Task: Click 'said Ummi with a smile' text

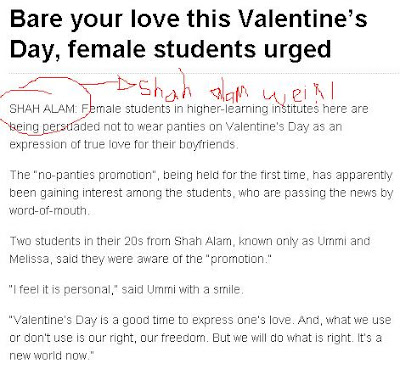Action: pyautogui.click(x=180, y=289)
